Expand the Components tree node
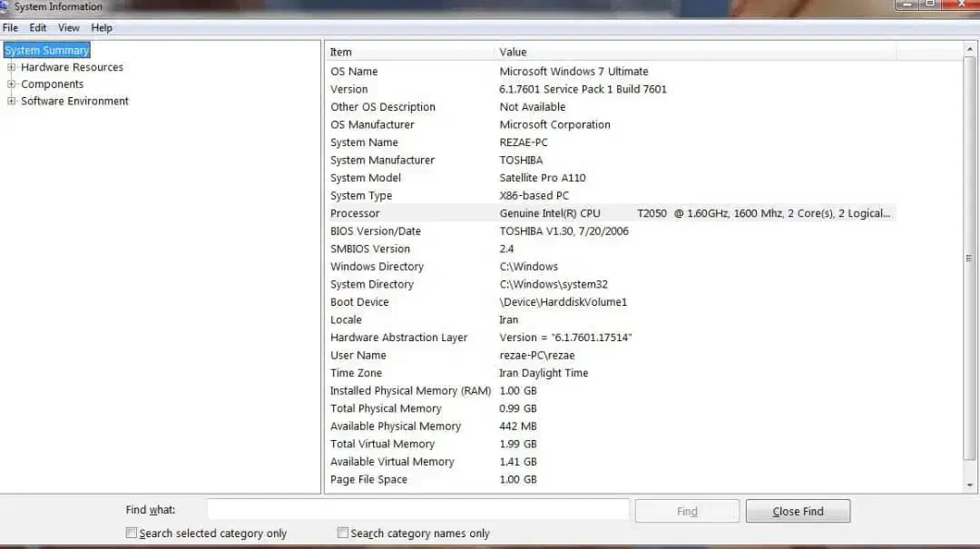This screenshot has width=980, height=549. (x=12, y=84)
